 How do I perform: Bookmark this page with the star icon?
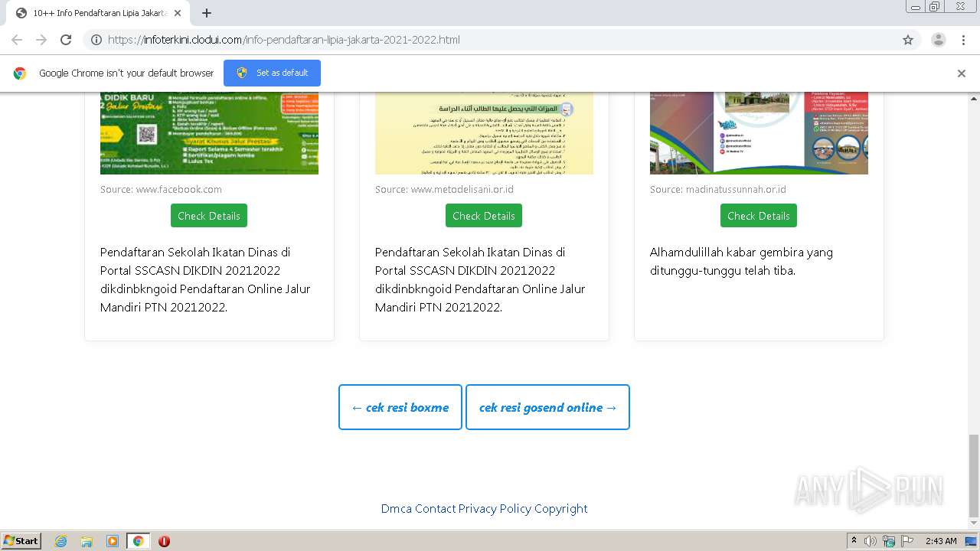(x=908, y=40)
